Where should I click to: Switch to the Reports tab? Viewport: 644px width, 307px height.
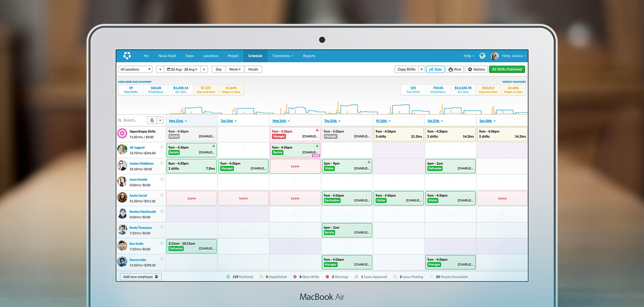point(309,56)
